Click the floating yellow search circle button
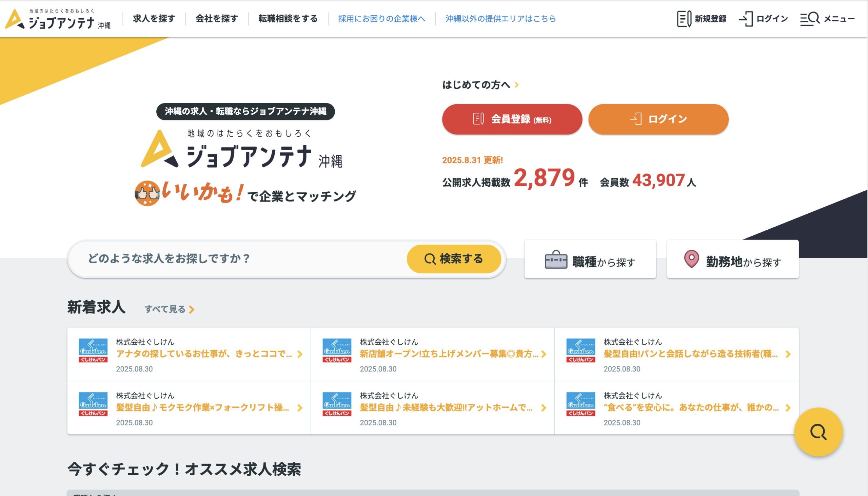This screenshot has height=496, width=868. [x=818, y=432]
